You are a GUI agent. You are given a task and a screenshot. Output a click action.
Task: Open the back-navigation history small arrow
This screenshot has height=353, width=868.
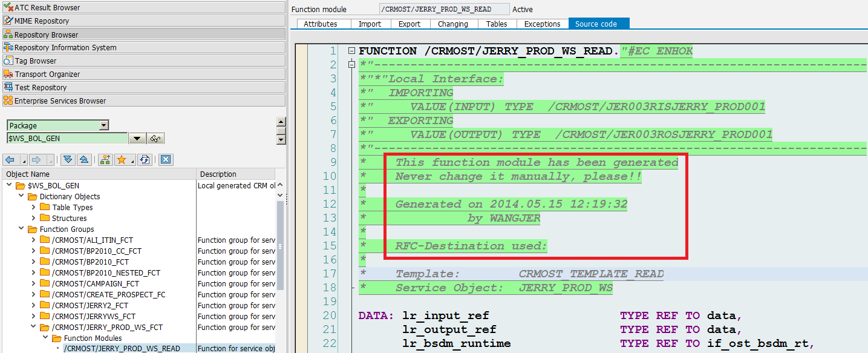24,162
